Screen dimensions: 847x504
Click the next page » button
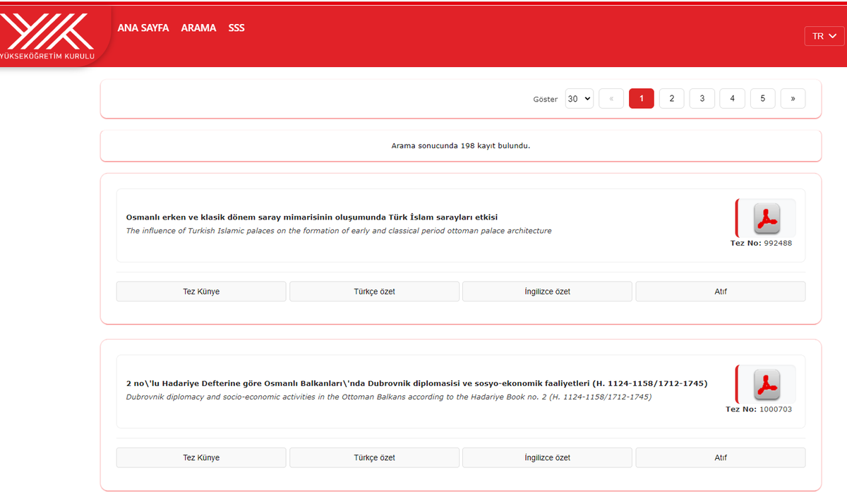click(x=793, y=99)
